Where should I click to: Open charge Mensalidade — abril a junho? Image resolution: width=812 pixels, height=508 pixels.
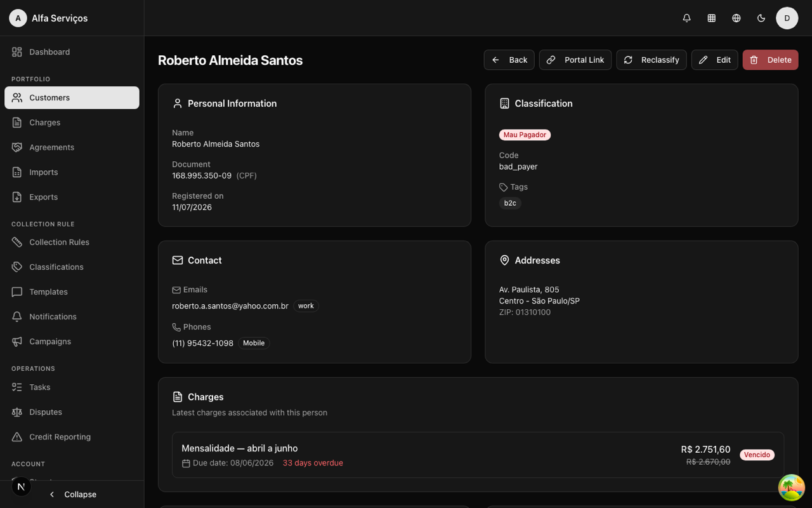pyautogui.click(x=478, y=455)
